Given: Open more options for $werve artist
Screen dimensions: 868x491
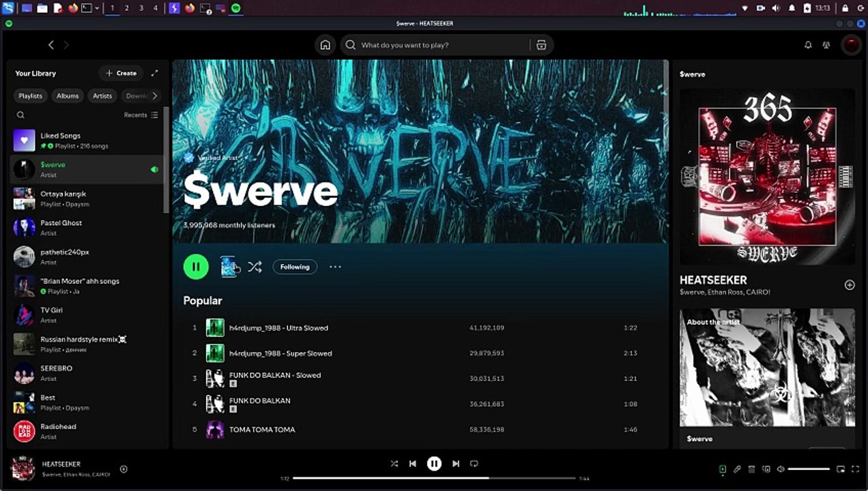Looking at the screenshot, I should [335, 267].
